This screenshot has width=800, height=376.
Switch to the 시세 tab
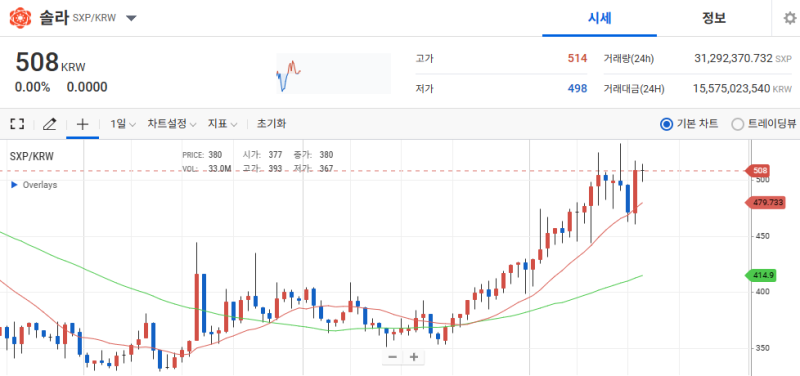(x=599, y=18)
